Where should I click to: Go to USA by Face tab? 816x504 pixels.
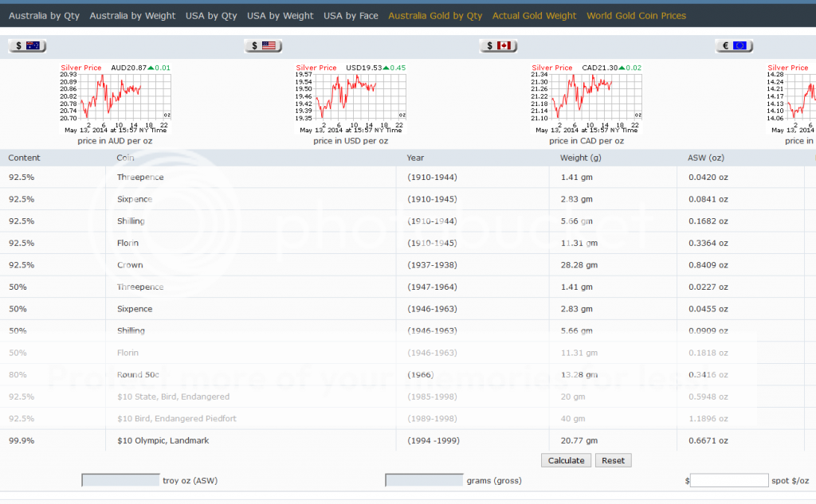coord(351,16)
